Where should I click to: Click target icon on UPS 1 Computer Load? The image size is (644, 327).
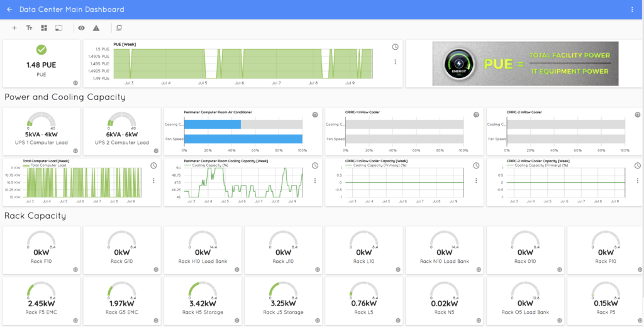click(x=75, y=151)
